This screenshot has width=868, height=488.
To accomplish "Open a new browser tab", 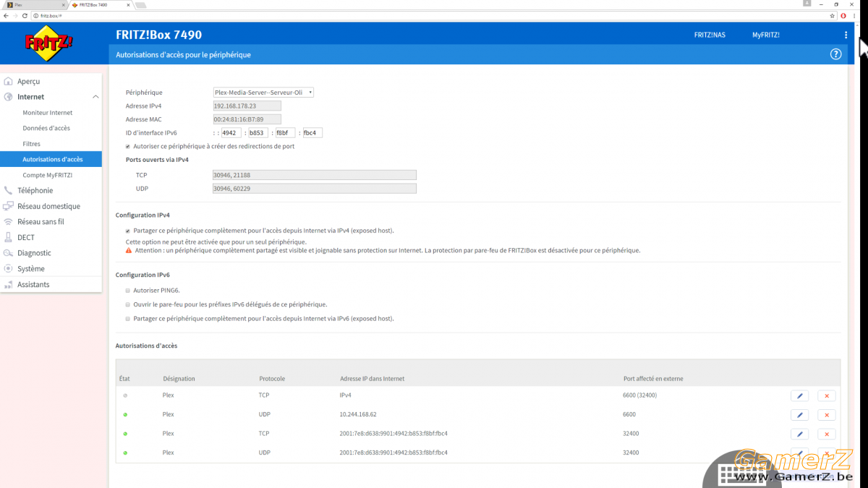I will (140, 5).
